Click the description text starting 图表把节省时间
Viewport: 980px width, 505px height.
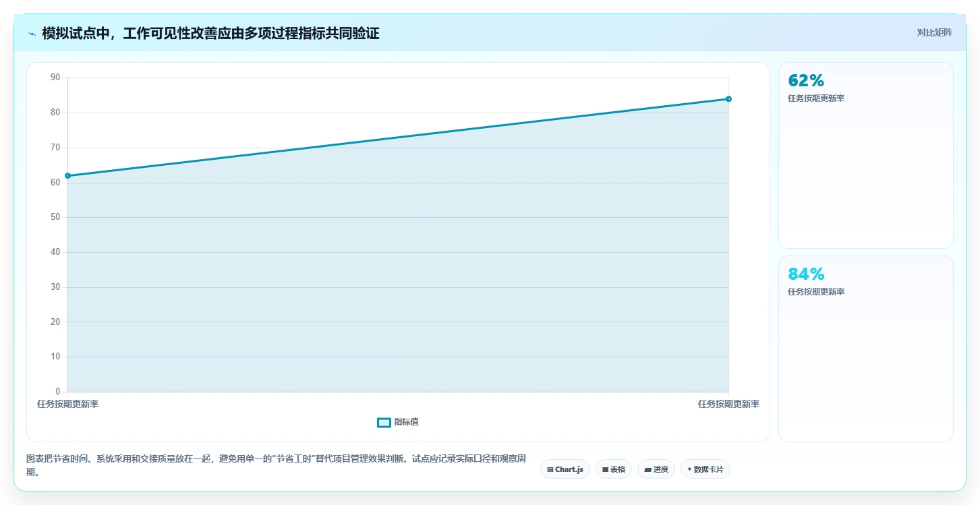(277, 465)
